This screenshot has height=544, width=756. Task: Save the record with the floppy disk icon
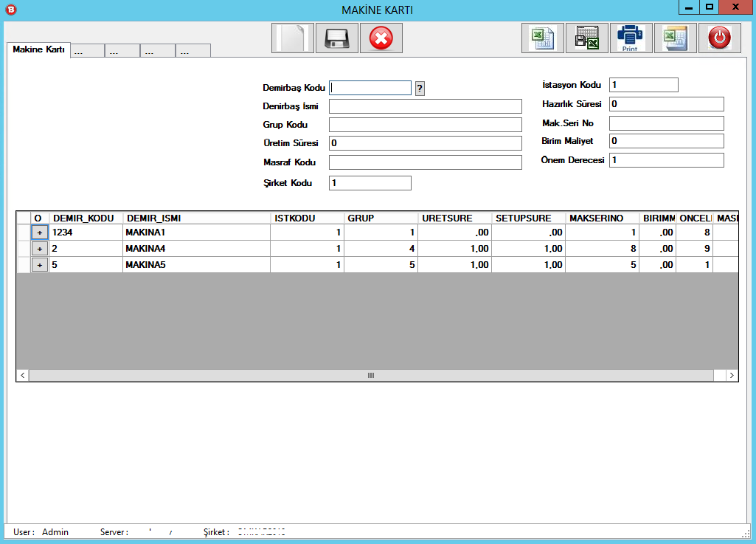click(x=337, y=38)
